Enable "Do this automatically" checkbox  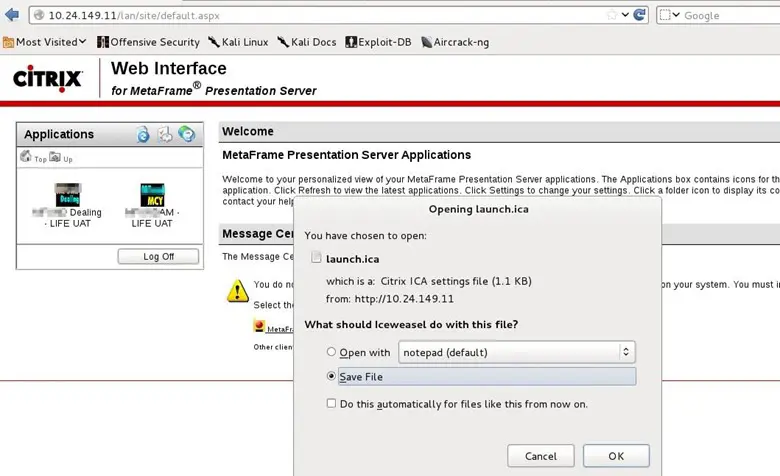(332, 404)
